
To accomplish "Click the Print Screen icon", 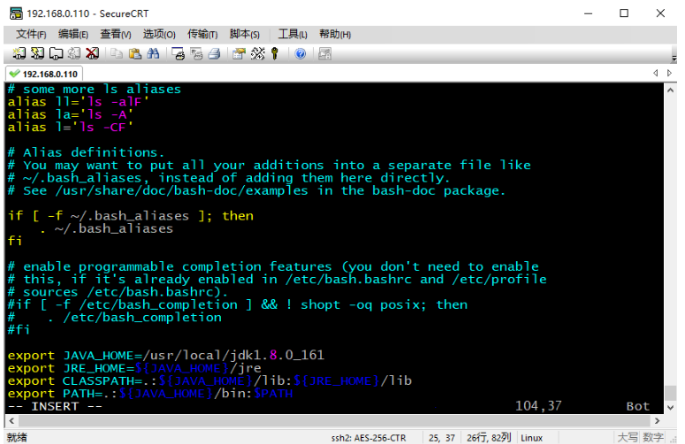I will pos(178,54).
